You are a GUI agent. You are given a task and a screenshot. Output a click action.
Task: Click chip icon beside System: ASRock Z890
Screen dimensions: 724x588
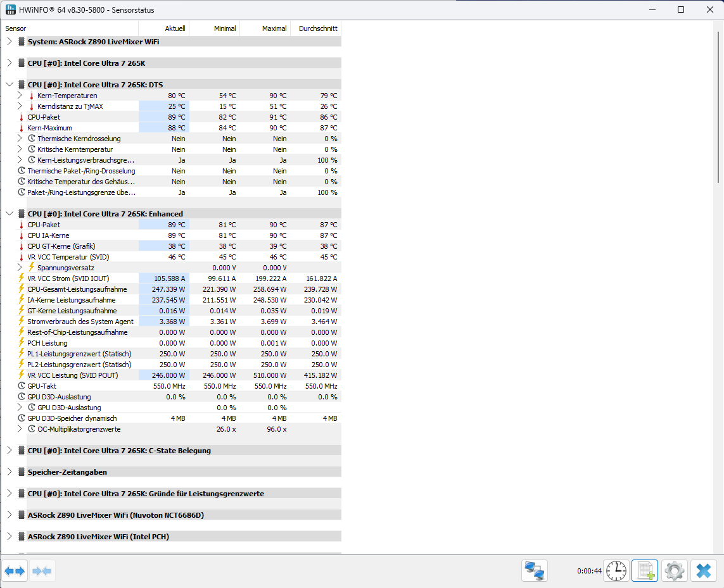[x=22, y=42]
